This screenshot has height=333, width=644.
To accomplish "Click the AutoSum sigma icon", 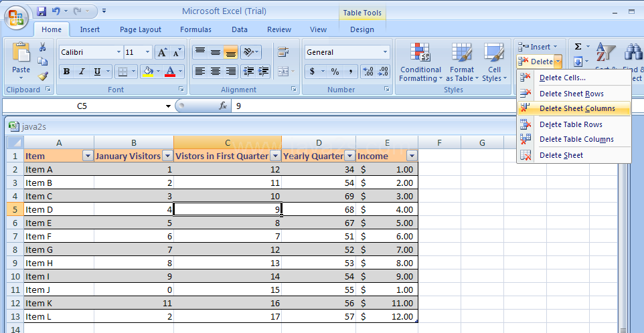I will tap(578, 47).
